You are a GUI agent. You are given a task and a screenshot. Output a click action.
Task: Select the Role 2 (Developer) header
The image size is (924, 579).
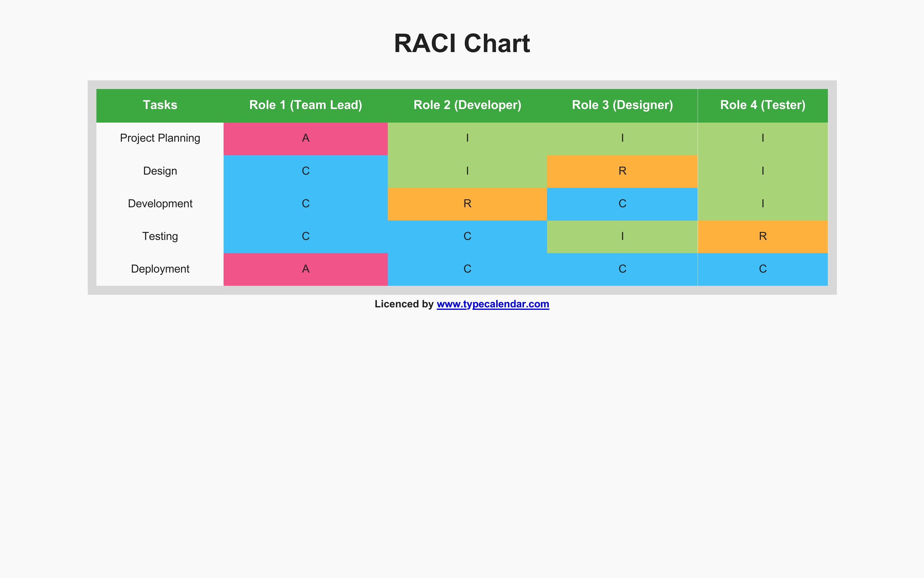[467, 106]
